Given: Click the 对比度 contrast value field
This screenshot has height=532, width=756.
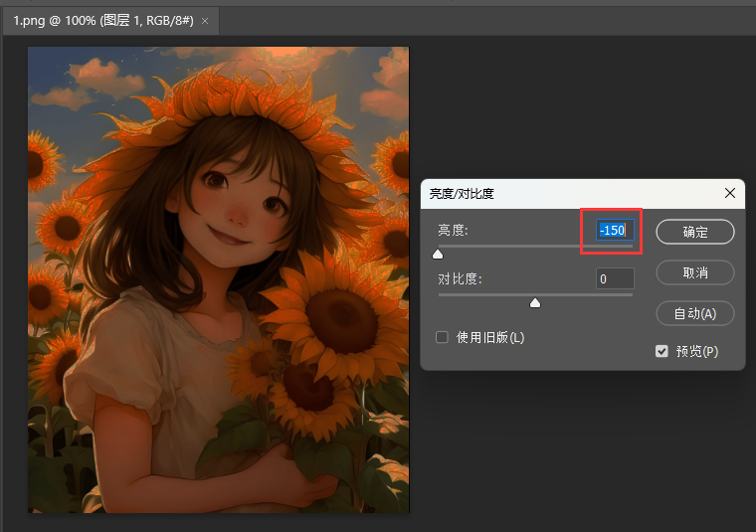Looking at the screenshot, I should [615, 278].
